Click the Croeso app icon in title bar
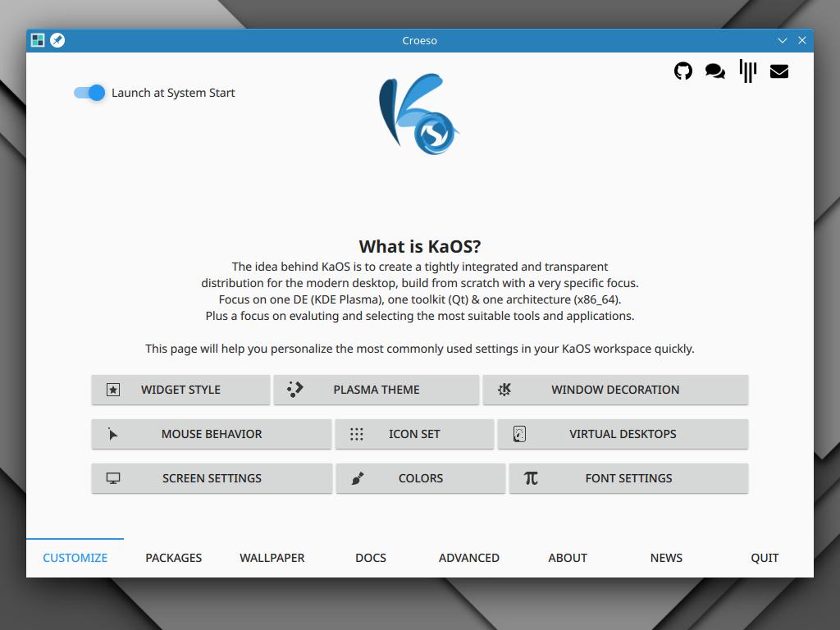The width and height of the screenshot is (840, 630). pyautogui.click(x=38, y=40)
